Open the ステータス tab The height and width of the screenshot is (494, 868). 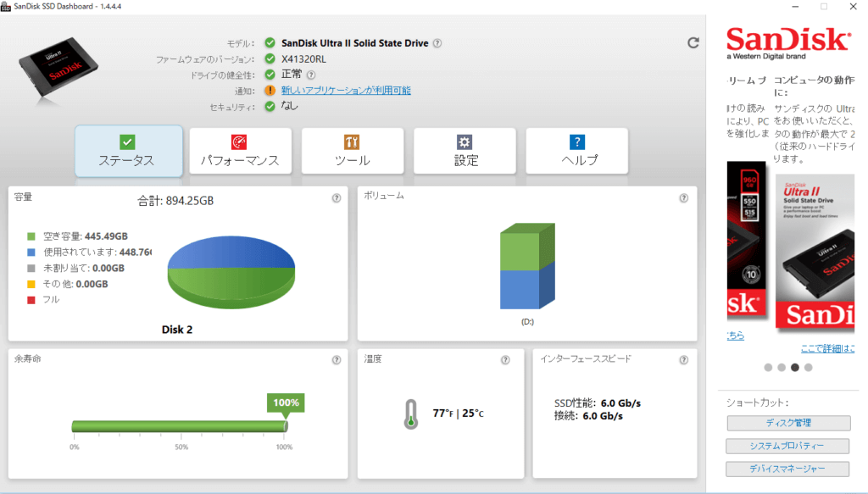pyautogui.click(x=129, y=151)
